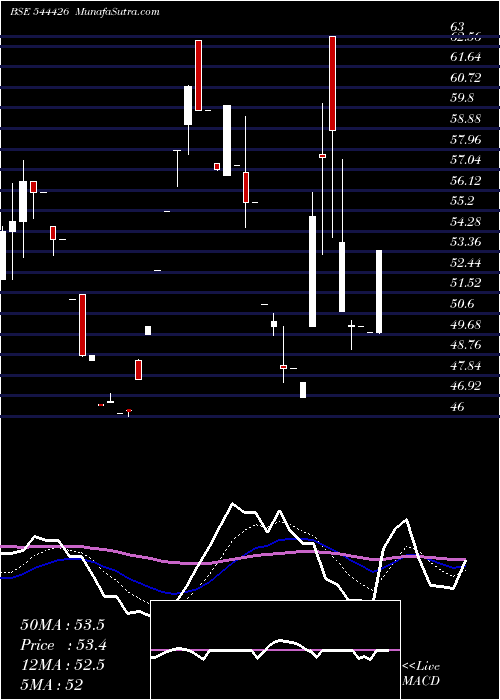This screenshot has height=700, width=500.
Task: Click the 56.12 price axis label
Action: (466, 180)
